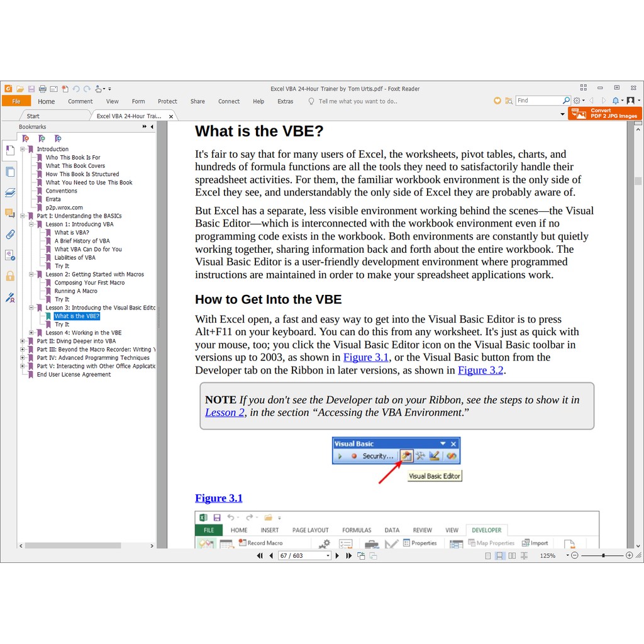Open the Attachments panel paperclip icon
Viewport: 644px width, 644px height.
click(x=9, y=235)
